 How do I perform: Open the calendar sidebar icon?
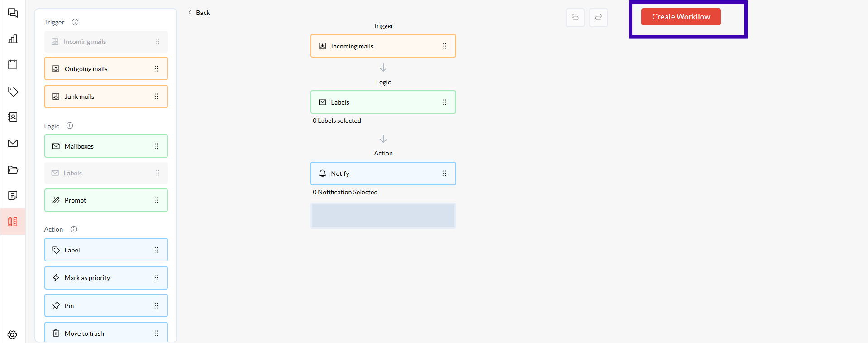point(13,65)
